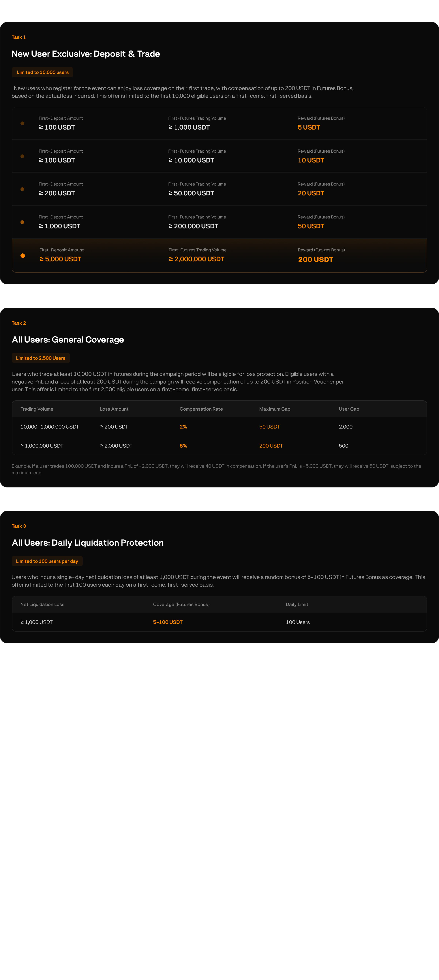Click the "Daily Limit" column header
Screen dimensions: 439x980
click(x=297, y=605)
